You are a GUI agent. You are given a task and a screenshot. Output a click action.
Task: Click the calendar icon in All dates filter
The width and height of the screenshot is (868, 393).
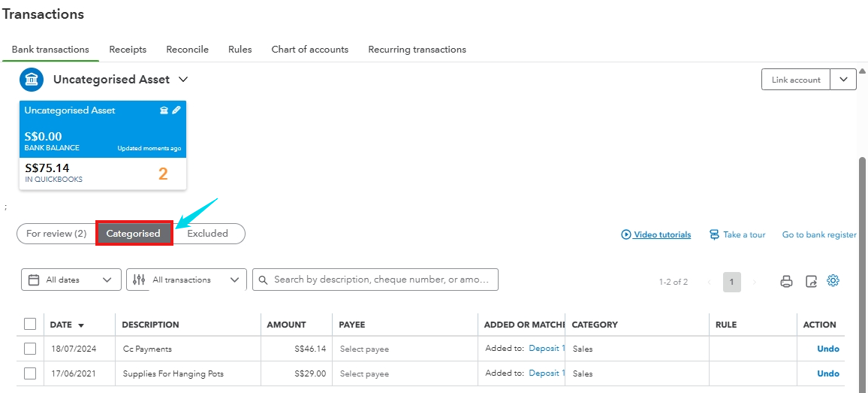pyautogui.click(x=34, y=280)
